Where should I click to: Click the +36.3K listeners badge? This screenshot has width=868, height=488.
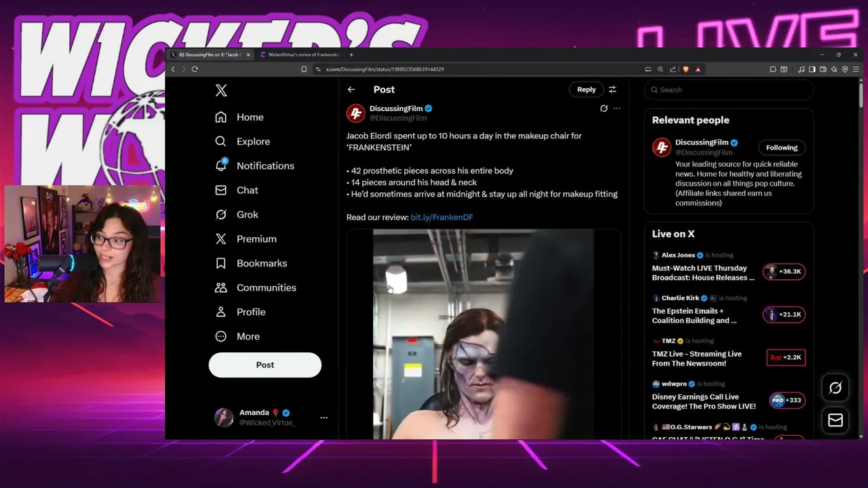[784, 272]
